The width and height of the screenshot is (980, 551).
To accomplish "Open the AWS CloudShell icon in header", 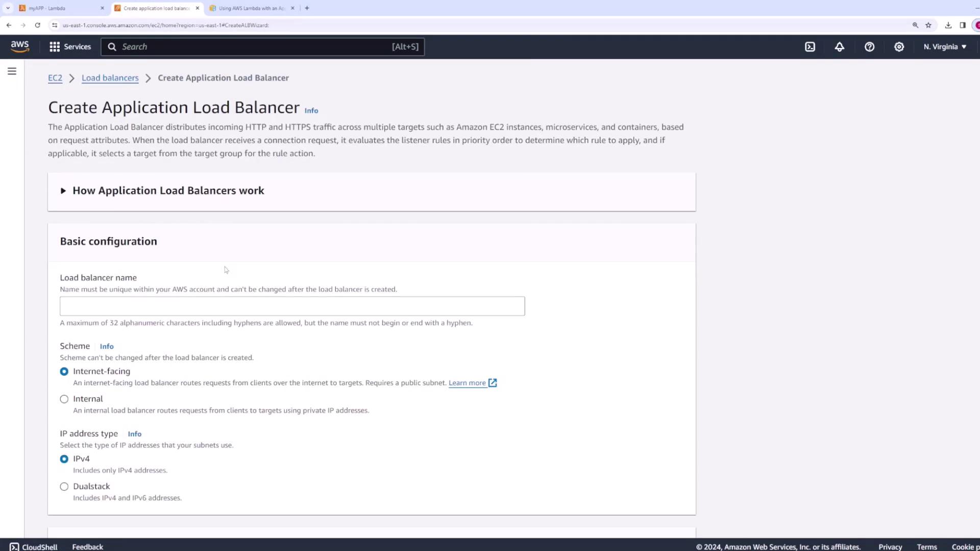I will 810,47.
